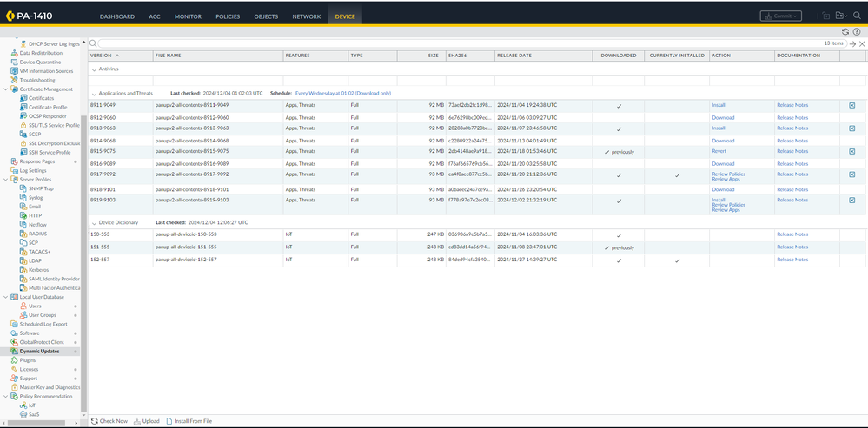
Task: Click the Upload icon in the bottom toolbar
Action: [x=136, y=421]
